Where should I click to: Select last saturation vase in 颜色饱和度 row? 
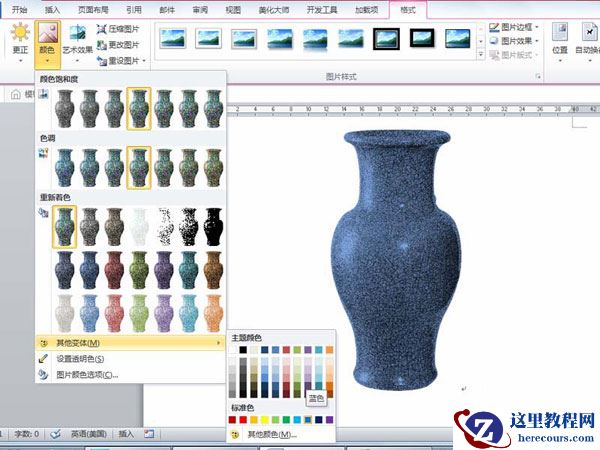point(213,109)
